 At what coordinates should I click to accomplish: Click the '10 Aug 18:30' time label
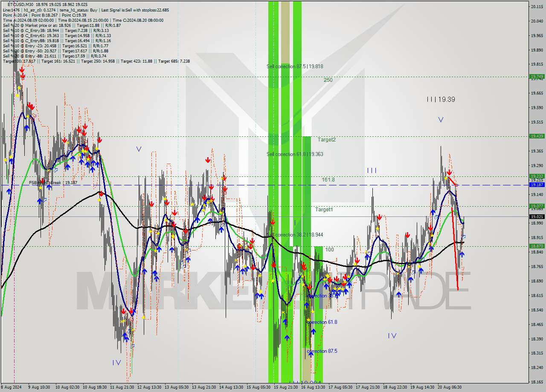click(95, 387)
